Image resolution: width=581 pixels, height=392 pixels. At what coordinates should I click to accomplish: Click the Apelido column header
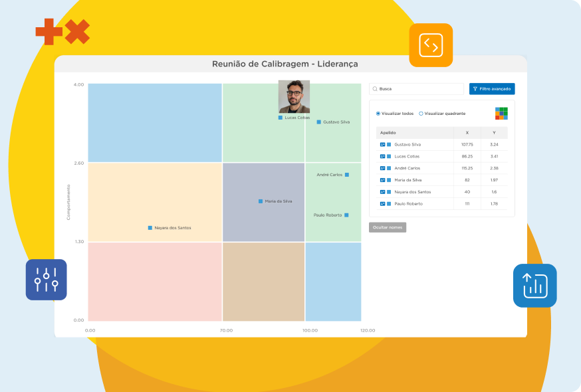[x=388, y=133]
